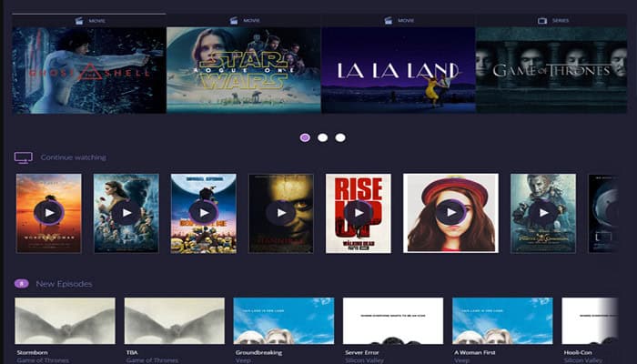Click the Stormborn episode title
This screenshot has width=637, height=364.
(32, 353)
